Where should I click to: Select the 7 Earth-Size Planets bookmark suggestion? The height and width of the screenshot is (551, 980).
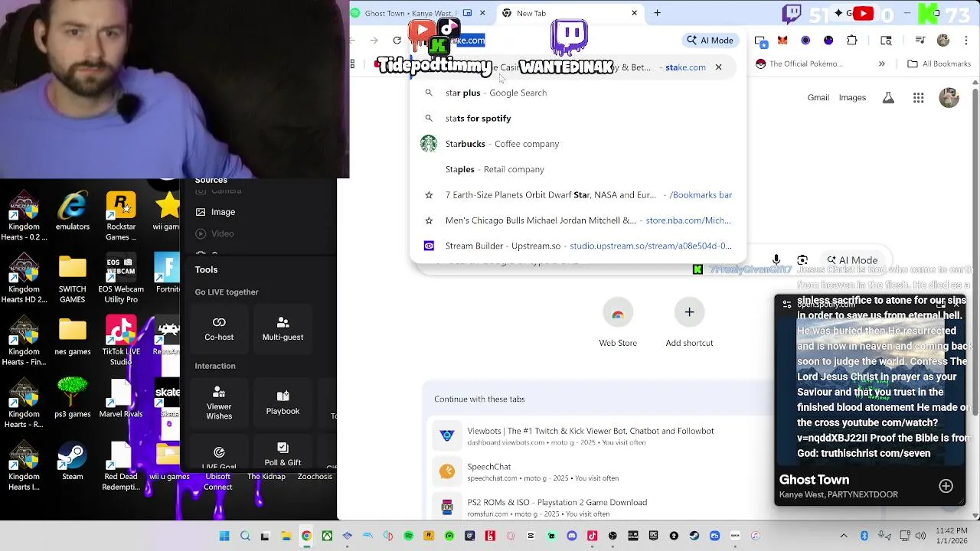(578, 195)
